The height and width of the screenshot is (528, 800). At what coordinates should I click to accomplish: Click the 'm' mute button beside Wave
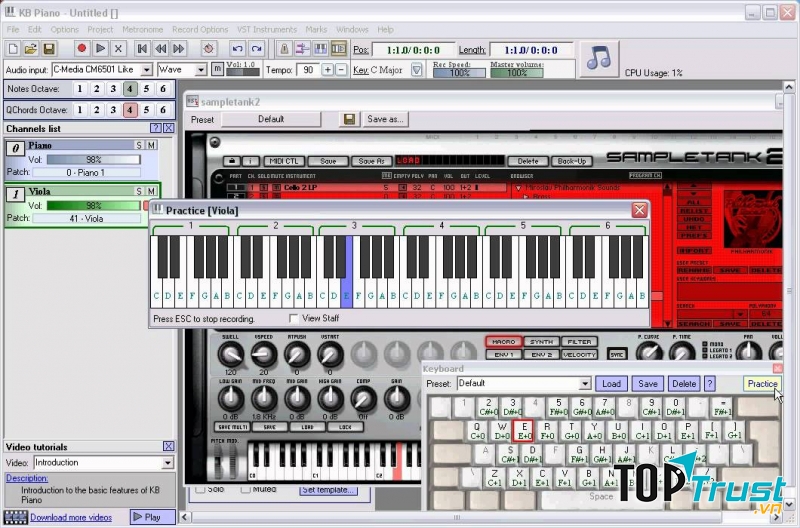tap(217, 68)
